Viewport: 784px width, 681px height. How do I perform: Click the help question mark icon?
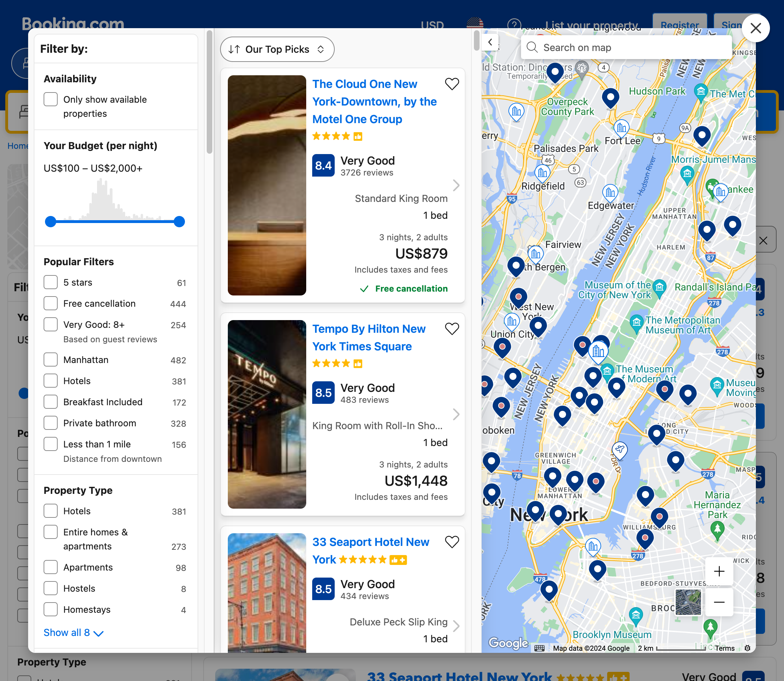coord(514,25)
